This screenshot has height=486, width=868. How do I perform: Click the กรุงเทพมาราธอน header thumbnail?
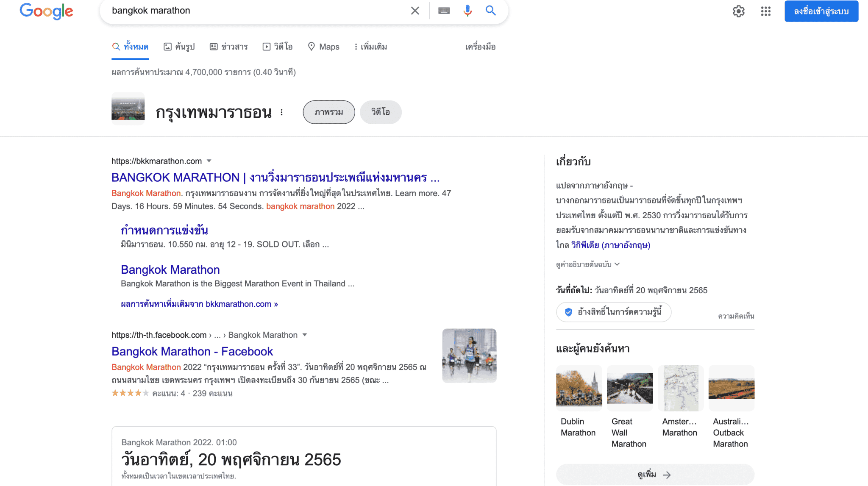128,109
